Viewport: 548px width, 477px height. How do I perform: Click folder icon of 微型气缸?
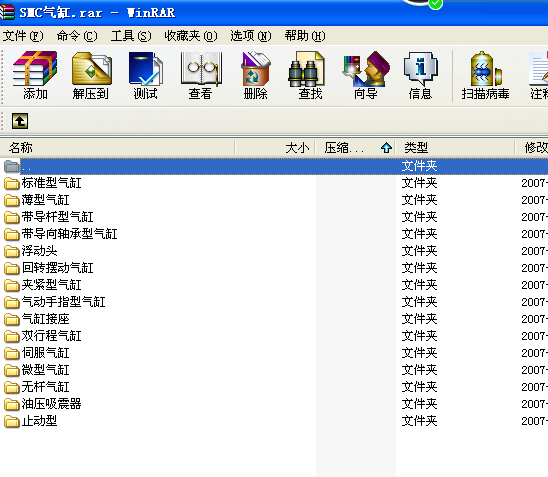(x=12, y=370)
